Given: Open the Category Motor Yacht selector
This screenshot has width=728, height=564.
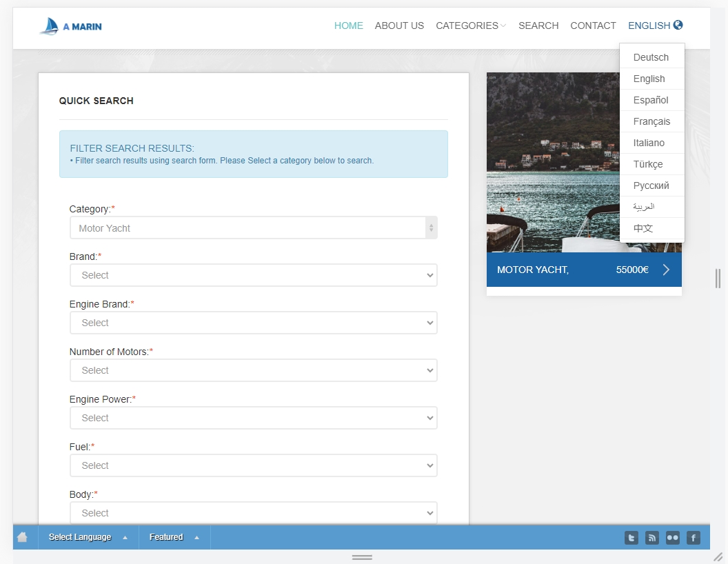Looking at the screenshot, I should [x=254, y=228].
